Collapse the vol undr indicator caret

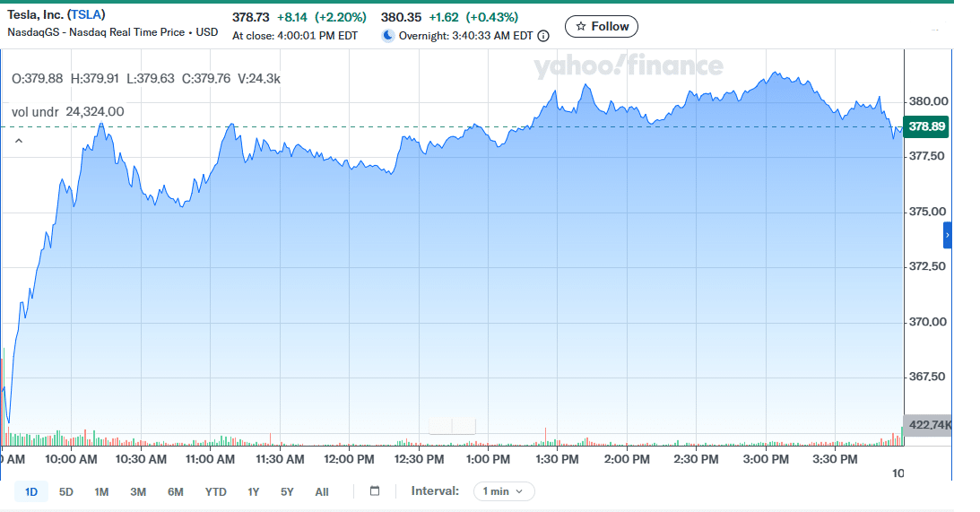[x=19, y=142]
